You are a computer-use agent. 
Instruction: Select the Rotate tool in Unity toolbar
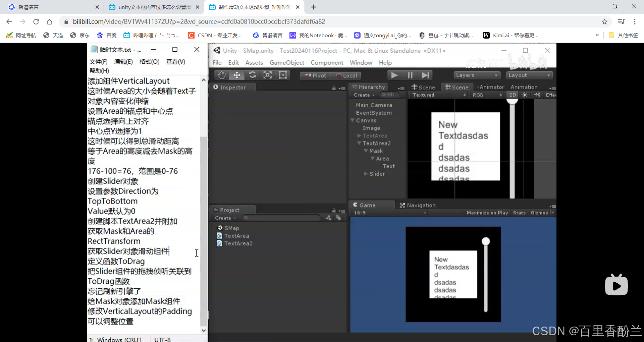click(252, 75)
